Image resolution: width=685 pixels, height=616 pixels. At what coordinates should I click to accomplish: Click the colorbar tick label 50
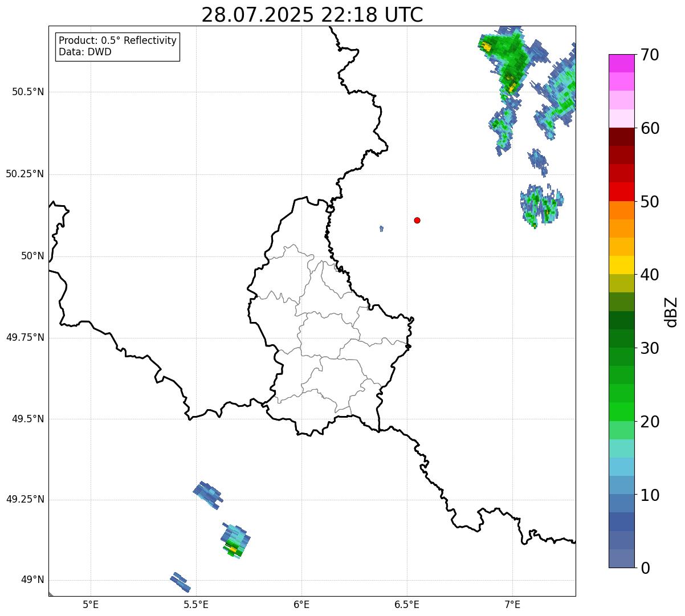(650, 202)
